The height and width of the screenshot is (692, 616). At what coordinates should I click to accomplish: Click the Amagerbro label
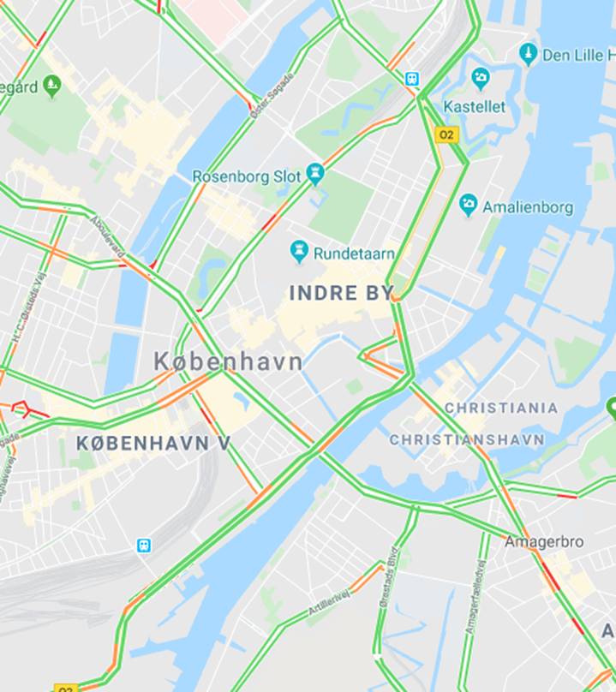[x=544, y=541]
